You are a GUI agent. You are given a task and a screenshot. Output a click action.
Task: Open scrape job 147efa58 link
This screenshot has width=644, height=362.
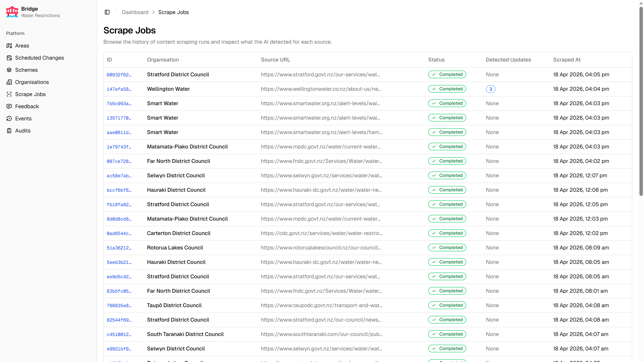point(119,89)
